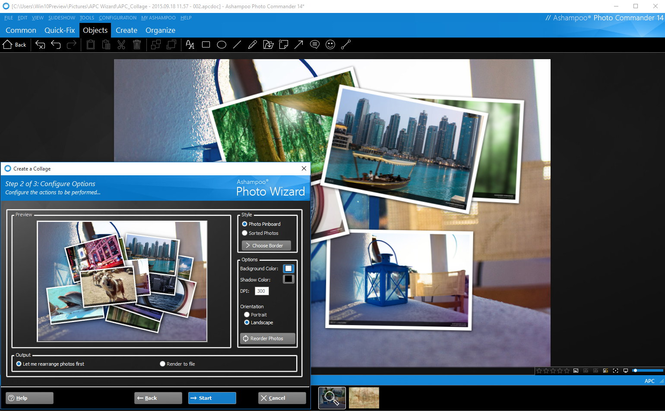The image size is (665, 411).
Task: Click the Help button in the wizard
Action: click(29, 398)
